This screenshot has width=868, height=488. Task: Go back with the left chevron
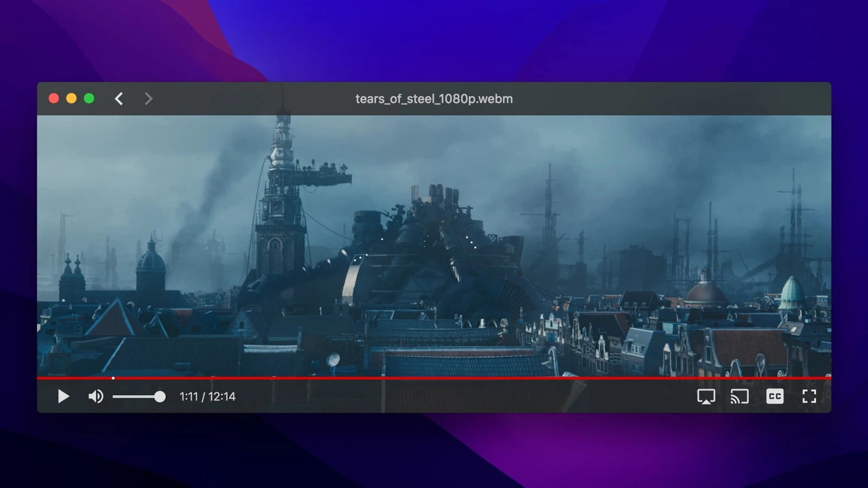[119, 99]
